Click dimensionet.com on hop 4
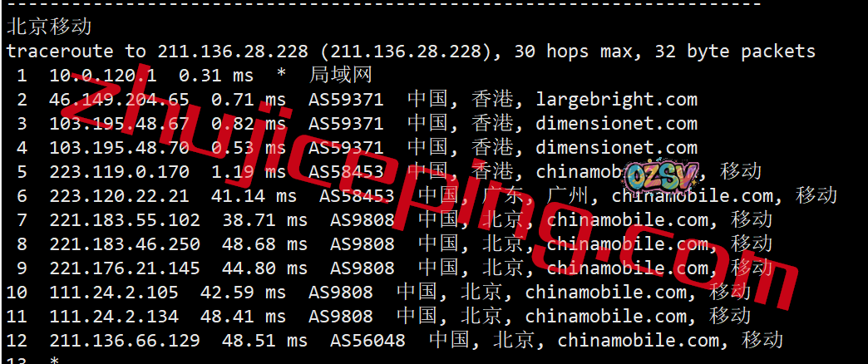 click(616, 148)
